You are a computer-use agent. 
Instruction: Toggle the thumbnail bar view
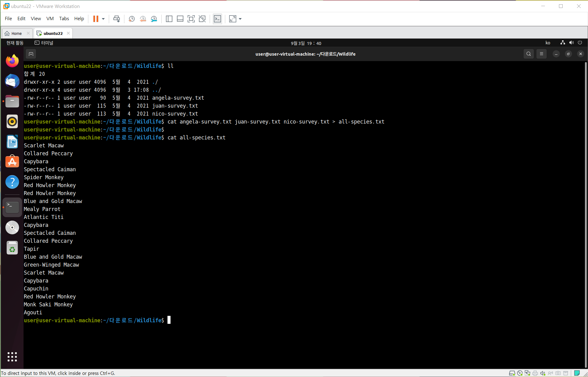coord(180,19)
